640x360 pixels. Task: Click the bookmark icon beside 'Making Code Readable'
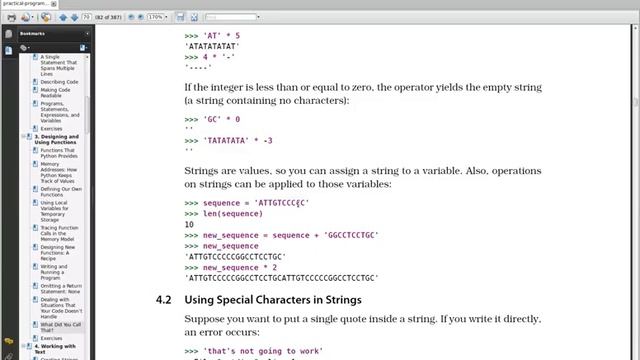pos(36,90)
